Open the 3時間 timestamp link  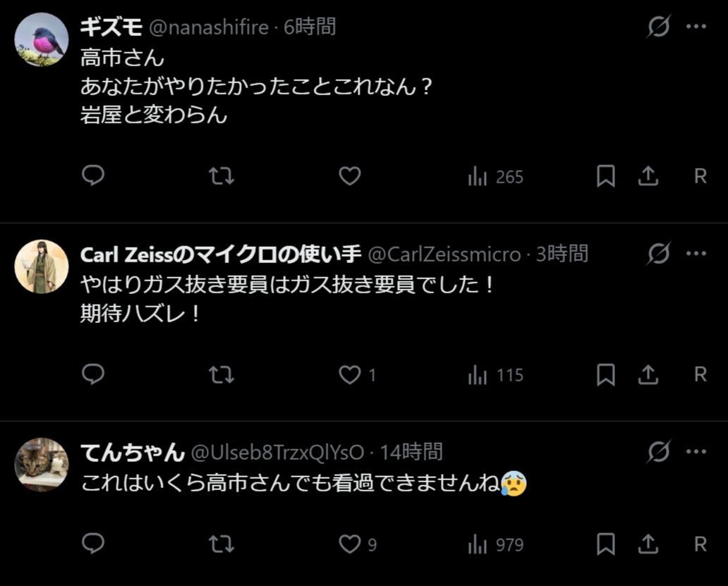[x=562, y=255]
